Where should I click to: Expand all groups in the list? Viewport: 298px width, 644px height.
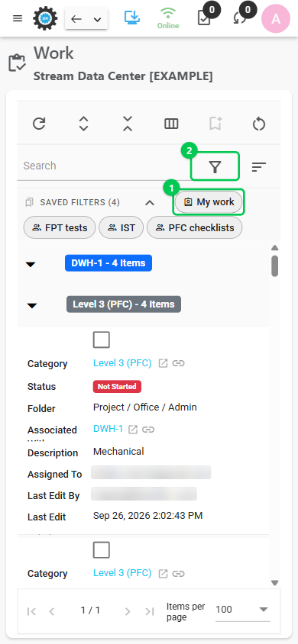(x=83, y=124)
